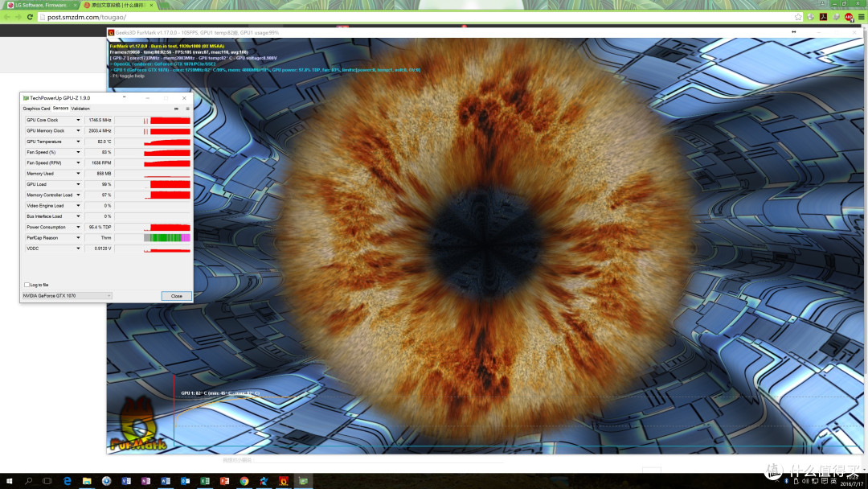Open the Memory Controller Load sensor dropdown

coord(78,195)
